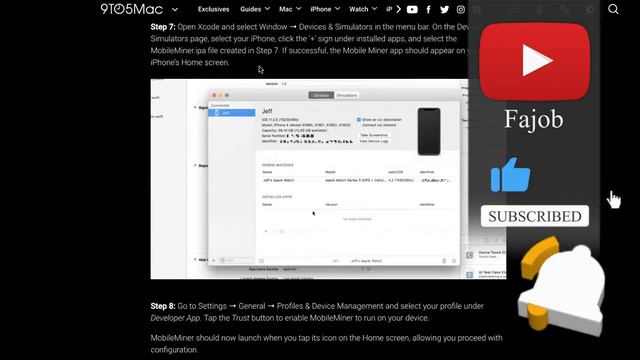Click the SUBSCRIBED button
This screenshot has width=640, height=360.
[x=535, y=216]
